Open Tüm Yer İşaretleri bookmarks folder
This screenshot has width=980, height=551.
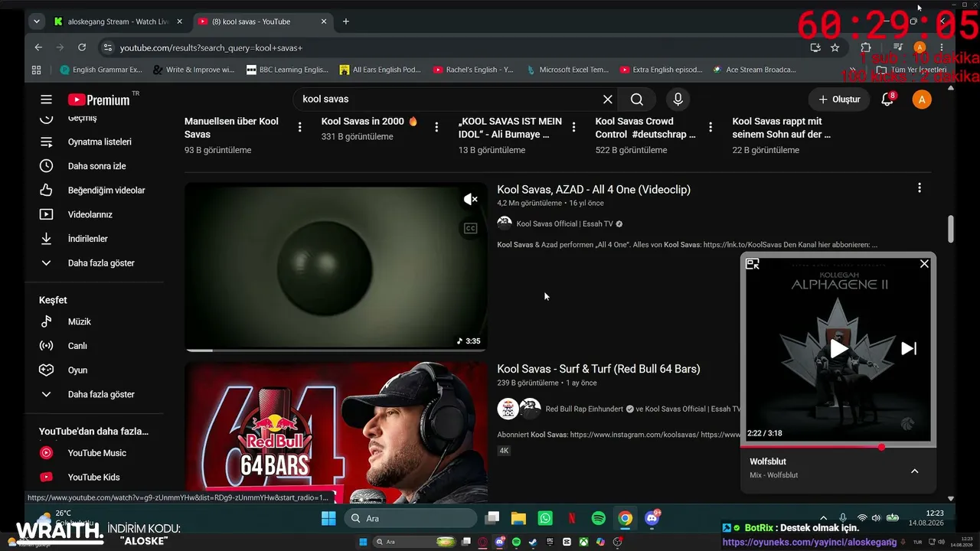[912, 70]
